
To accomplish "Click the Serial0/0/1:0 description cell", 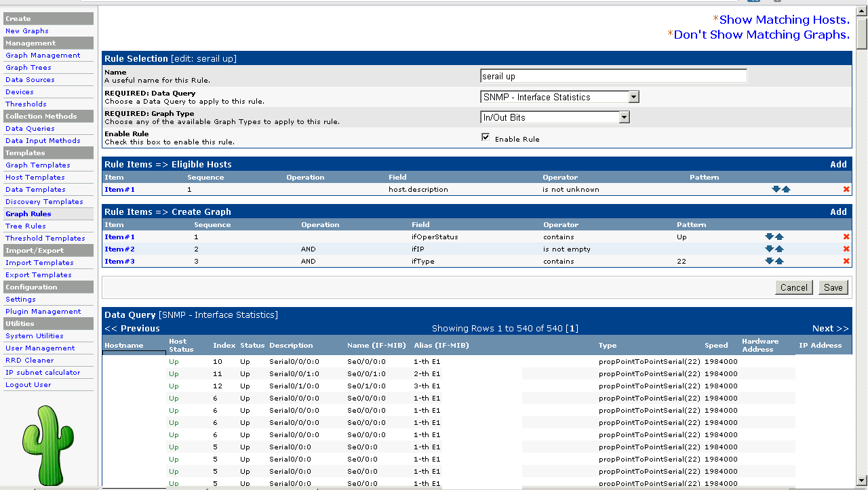I will point(294,374).
